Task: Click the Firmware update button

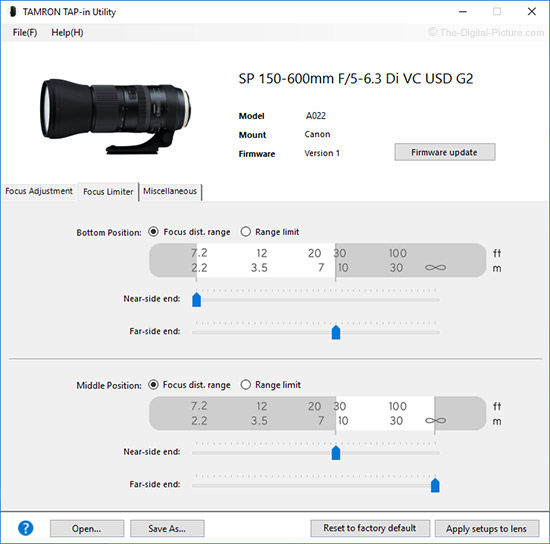Action: [x=445, y=152]
